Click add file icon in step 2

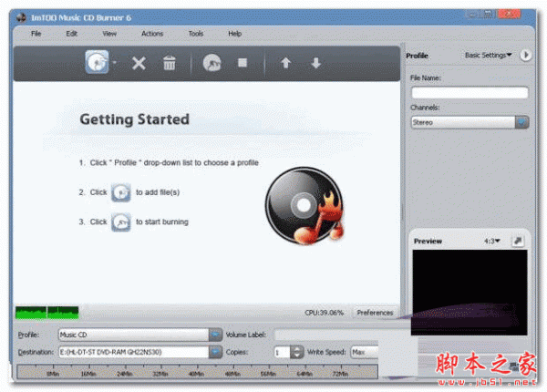pos(121,192)
